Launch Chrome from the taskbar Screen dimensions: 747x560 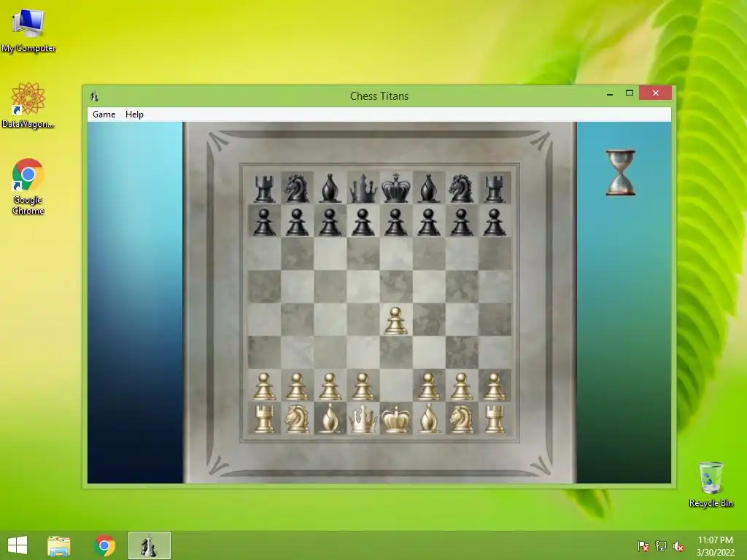coord(105,545)
